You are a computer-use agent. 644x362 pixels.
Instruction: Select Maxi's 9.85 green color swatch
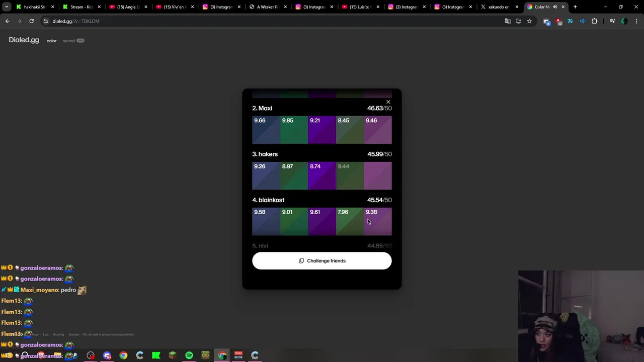click(294, 130)
